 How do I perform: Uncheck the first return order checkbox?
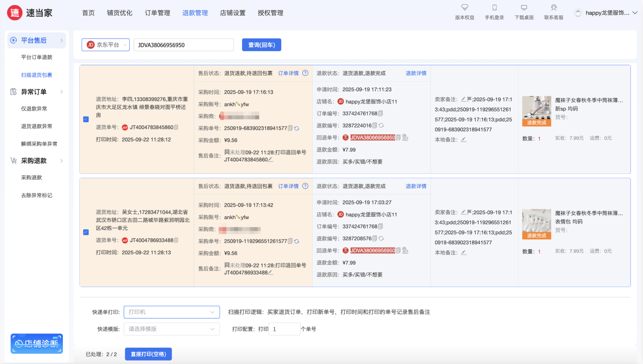click(86, 119)
